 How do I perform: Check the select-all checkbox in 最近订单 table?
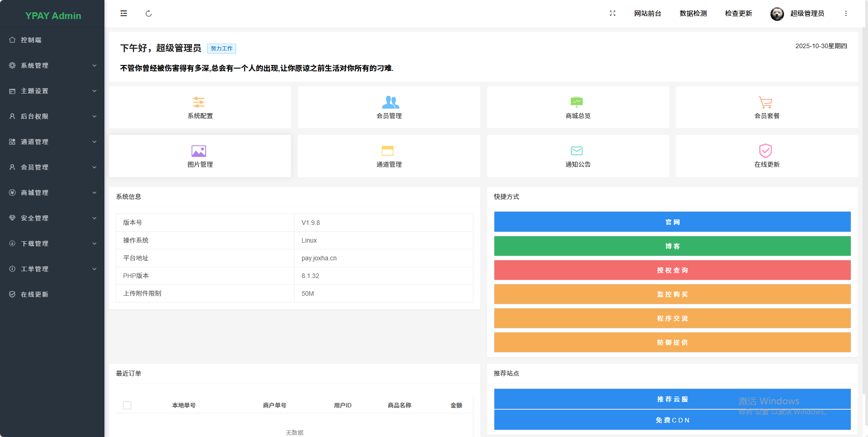click(127, 405)
